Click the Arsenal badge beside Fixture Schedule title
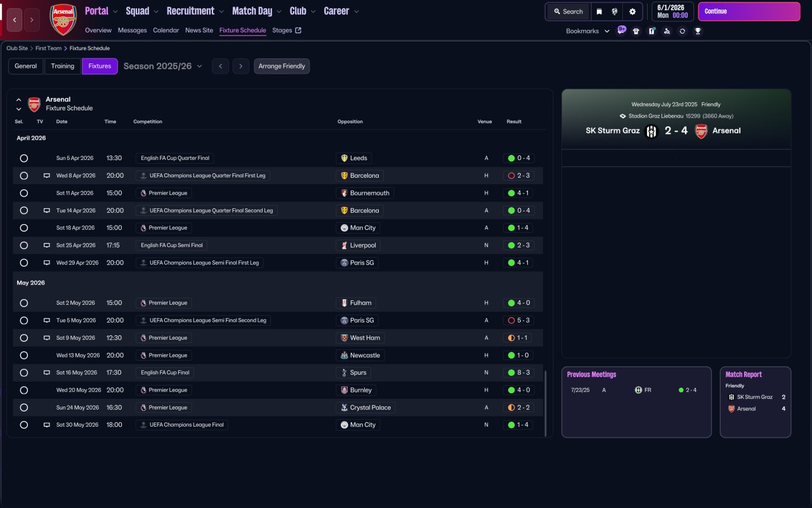The width and height of the screenshot is (812, 508). (x=34, y=104)
